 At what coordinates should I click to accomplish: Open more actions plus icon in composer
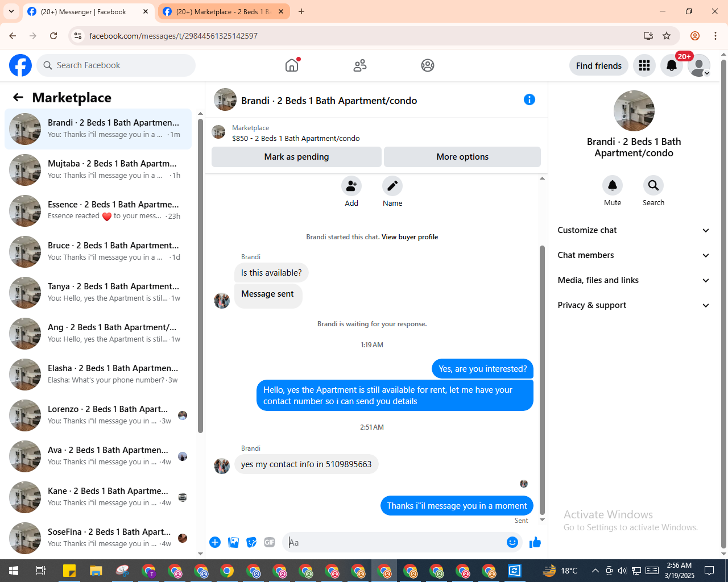(215, 542)
